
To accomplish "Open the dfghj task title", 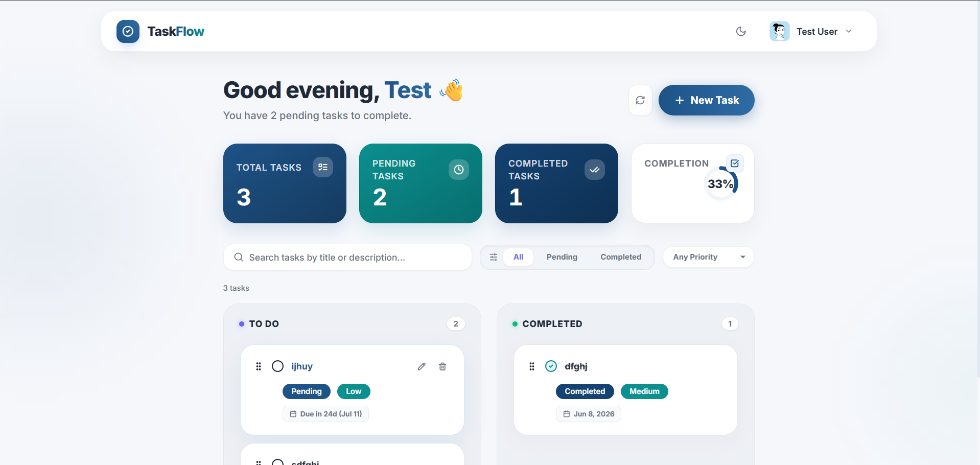I will click(576, 366).
